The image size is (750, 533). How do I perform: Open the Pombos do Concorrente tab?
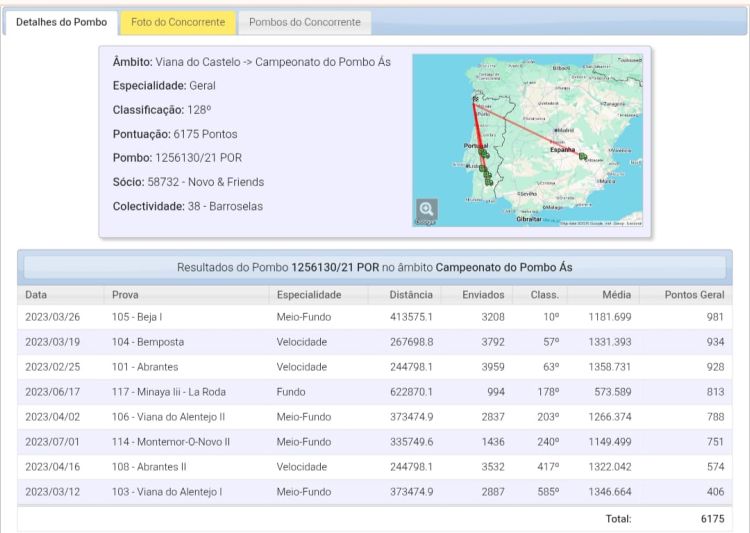(305, 22)
